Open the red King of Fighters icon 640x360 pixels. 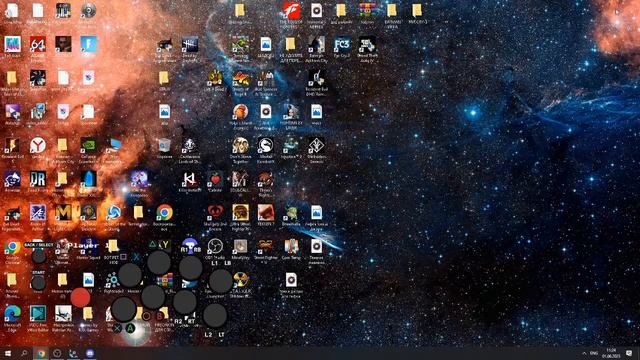[291, 11]
